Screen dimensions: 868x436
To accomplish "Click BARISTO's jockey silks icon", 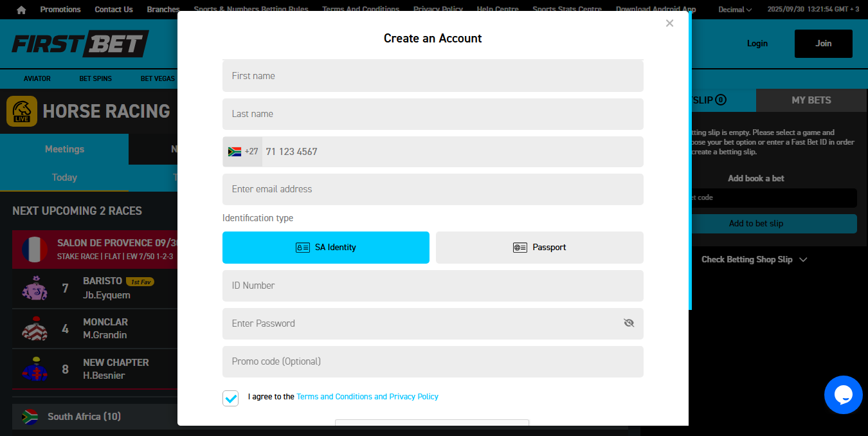I will tap(35, 289).
